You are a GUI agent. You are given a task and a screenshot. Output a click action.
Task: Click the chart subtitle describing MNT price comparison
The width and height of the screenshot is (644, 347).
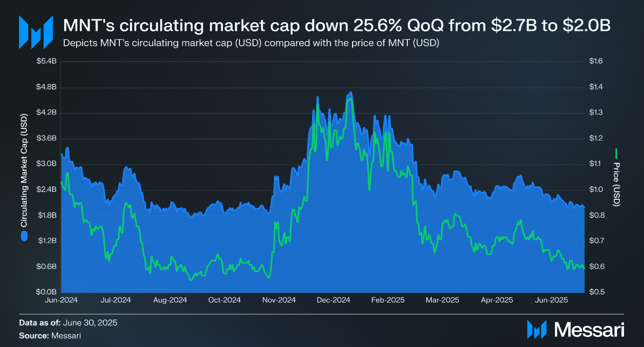[x=251, y=43]
